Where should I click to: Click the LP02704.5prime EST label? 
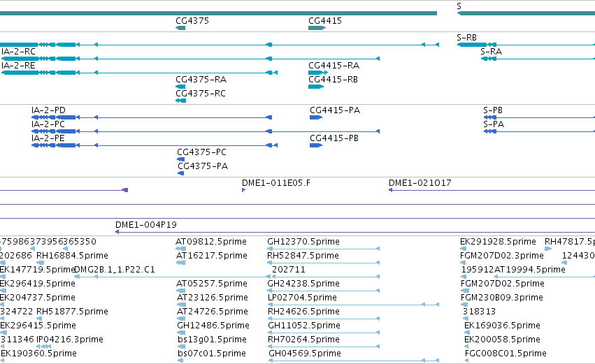coord(302,298)
